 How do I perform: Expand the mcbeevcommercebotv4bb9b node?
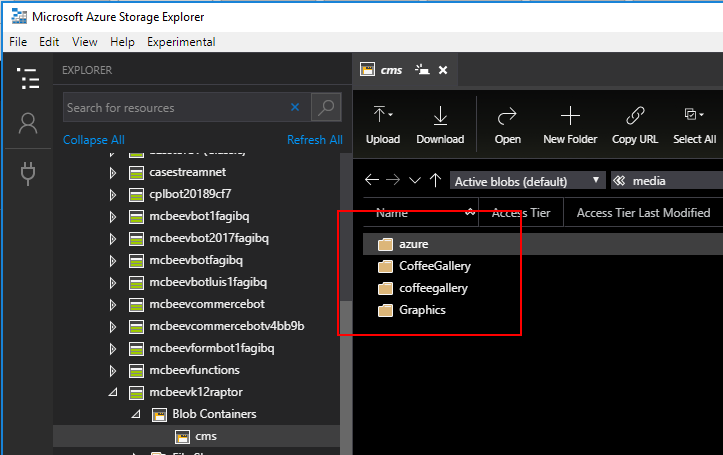(x=113, y=327)
